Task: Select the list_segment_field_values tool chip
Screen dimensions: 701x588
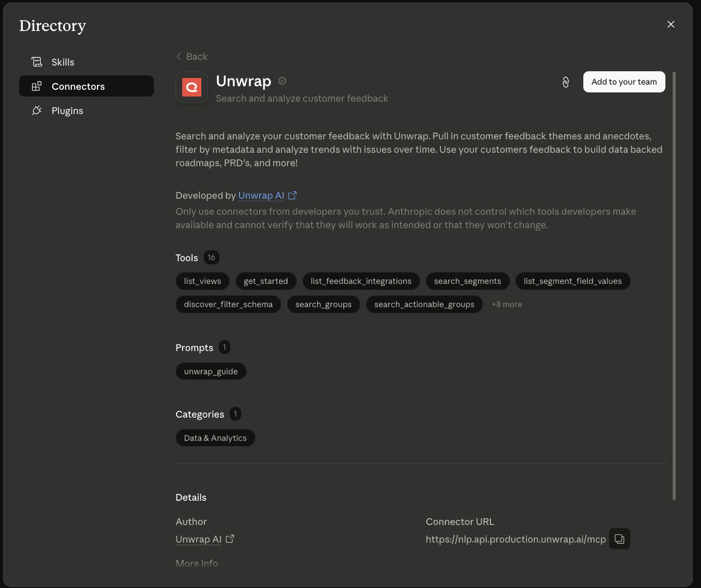Action: tap(572, 281)
